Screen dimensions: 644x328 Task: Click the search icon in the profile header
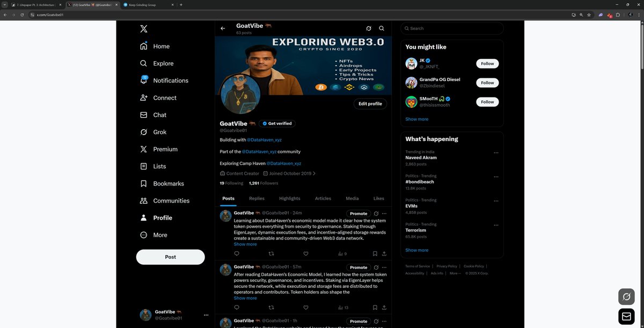[382, 28]
